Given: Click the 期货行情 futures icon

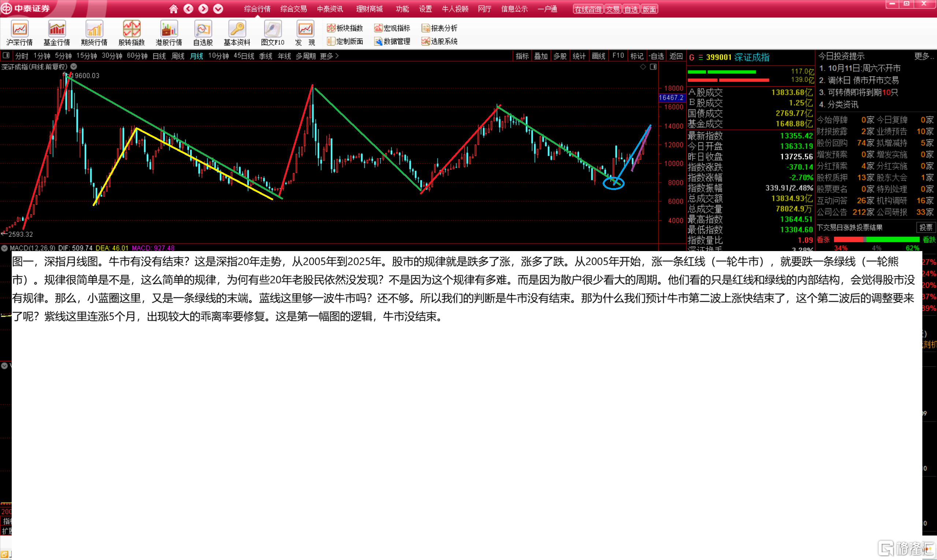Looking at the screenshot, I should (94, 29).
